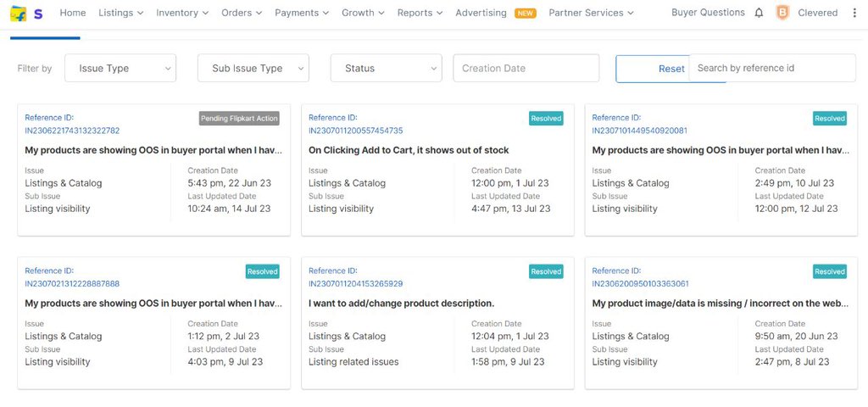Click the '12:00 pm, 12 Jul 23' updated date
Viewport: 868px width, 407px height.
click(797, 209)
